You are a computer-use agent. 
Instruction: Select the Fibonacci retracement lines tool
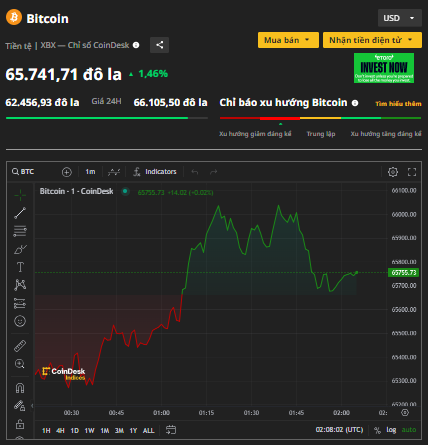20,231
